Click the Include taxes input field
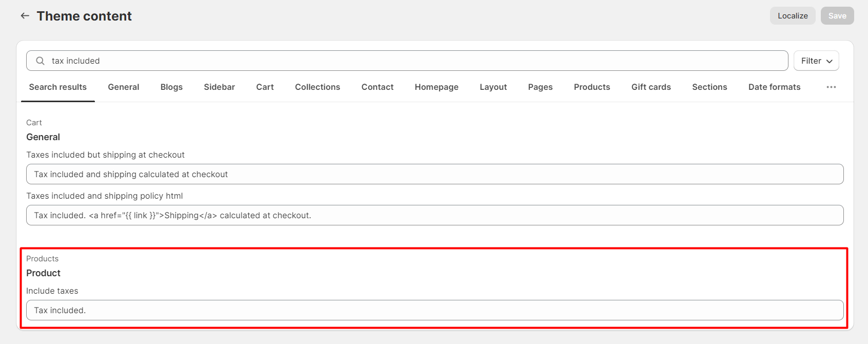The width and height of the screenshot is (868, 344). (435, 311)
